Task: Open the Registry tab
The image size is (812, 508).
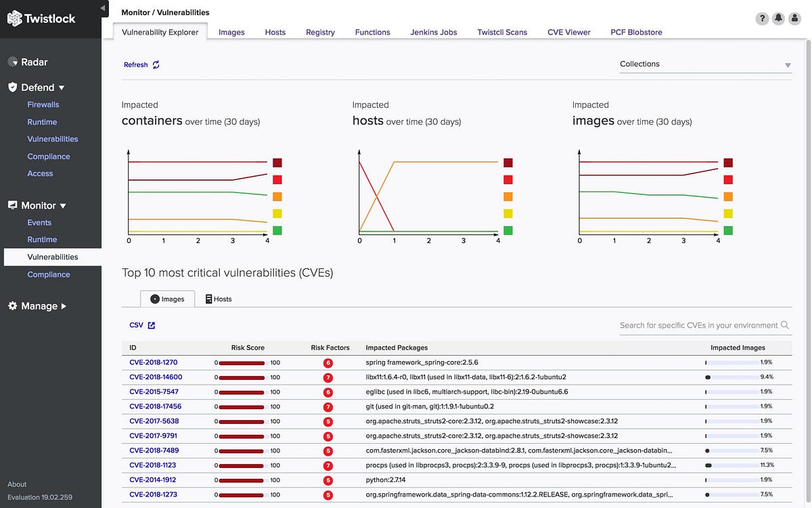Action: (x=320, y=32)
